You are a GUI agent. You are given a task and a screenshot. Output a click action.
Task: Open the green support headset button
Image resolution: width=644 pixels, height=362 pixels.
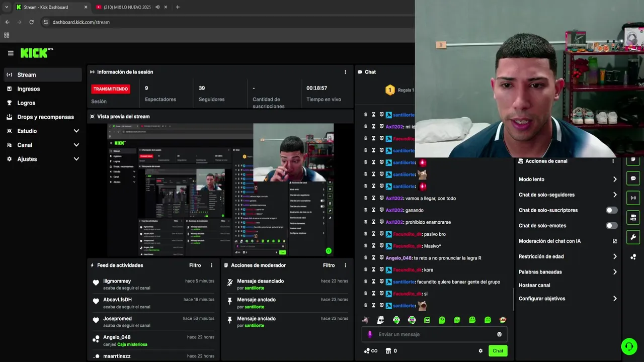click(629, 346)
